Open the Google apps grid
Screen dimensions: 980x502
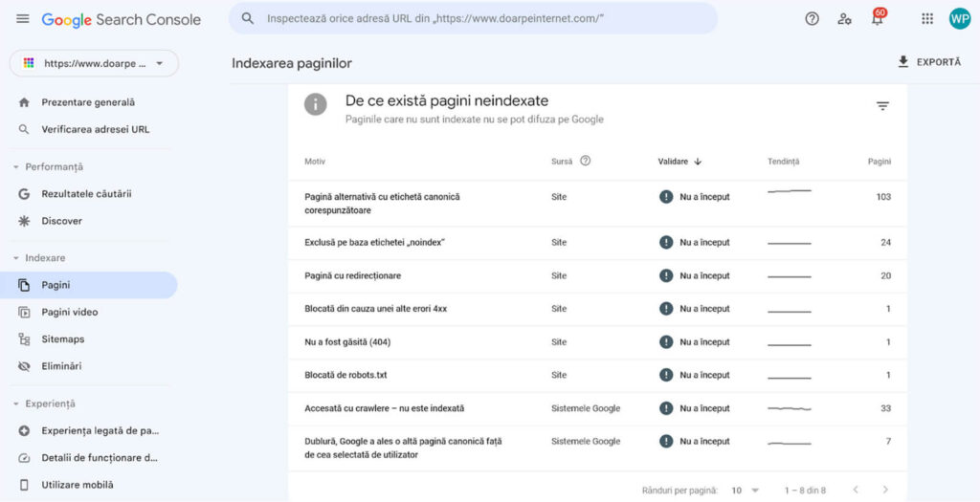point(927,19)
